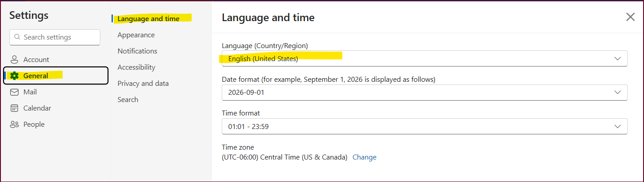Open Accessibility settings section
644x182 pixels.
point(136,67)
